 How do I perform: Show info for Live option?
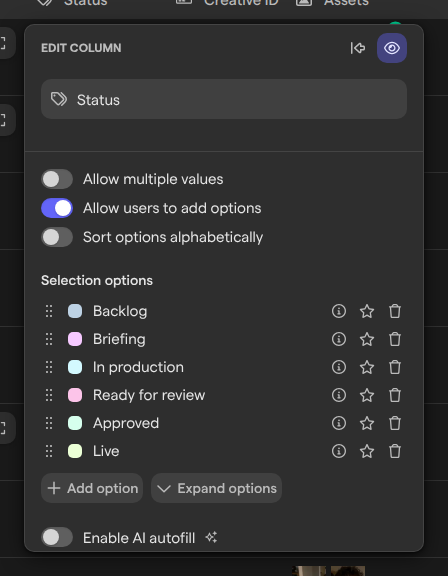click(x=339, y=451)
